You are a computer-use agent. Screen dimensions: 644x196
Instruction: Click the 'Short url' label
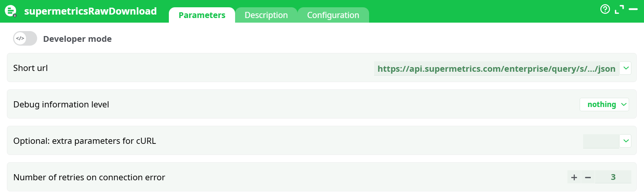[31, 68]
